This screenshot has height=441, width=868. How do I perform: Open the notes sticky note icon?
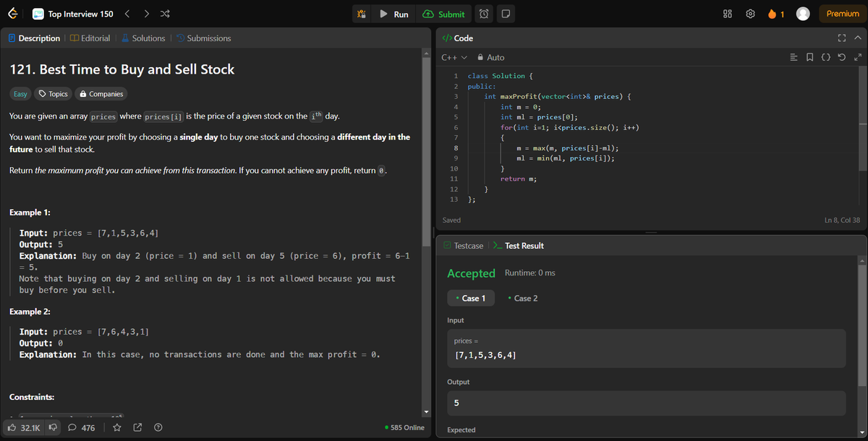(505, 14)
